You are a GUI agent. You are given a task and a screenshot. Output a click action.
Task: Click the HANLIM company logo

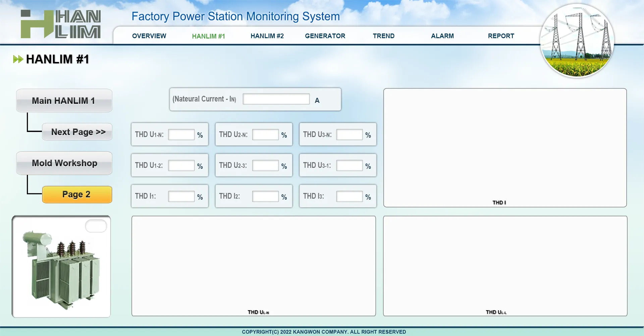61,24
